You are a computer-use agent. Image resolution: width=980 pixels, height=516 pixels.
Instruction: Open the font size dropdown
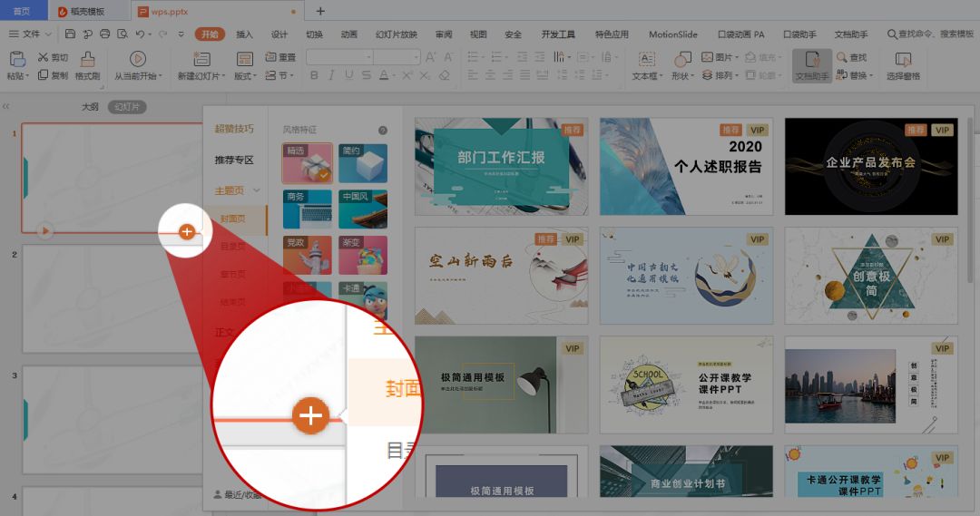(x=416, y=57)
